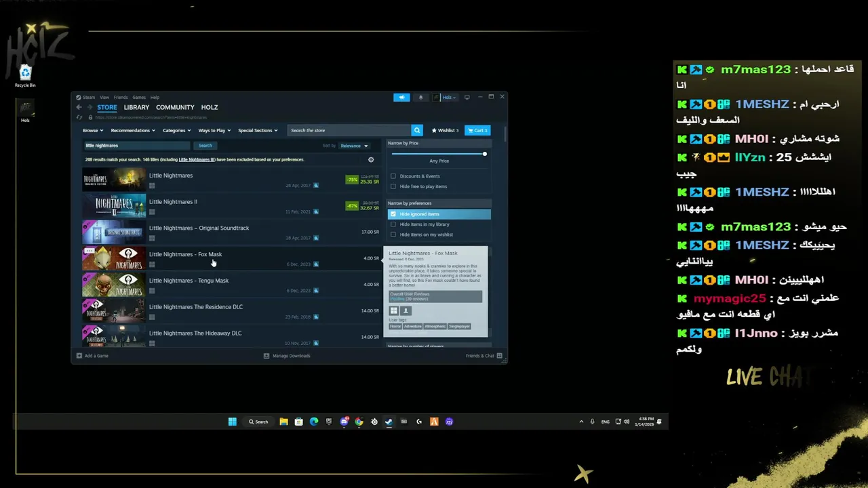The width and height of the screenshot is (868, 488).
Task: Open the Steam menu
Action: (x=85, y=98)
